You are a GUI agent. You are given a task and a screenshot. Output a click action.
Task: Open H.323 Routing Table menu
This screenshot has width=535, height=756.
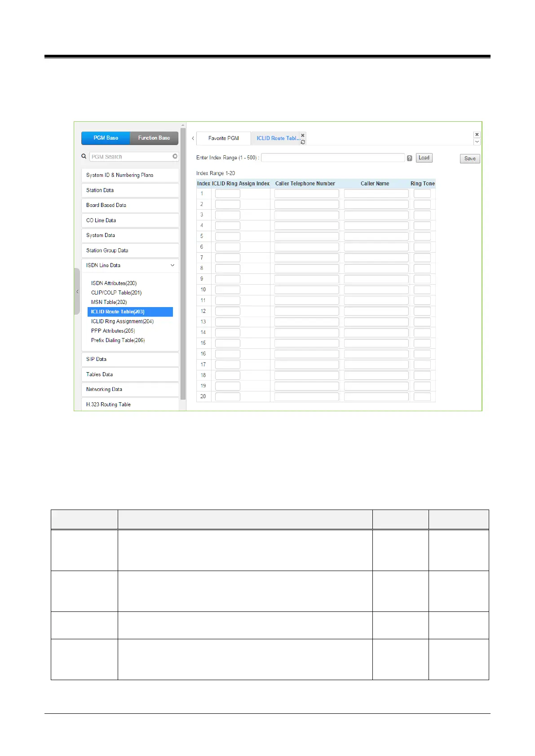130,404
